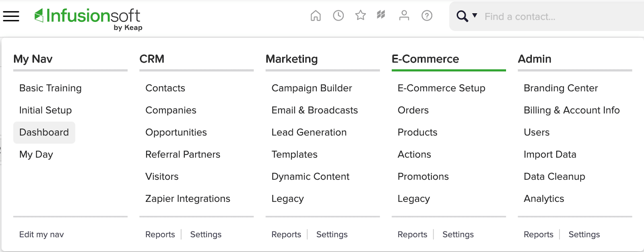Select the Marketing column heading
This screenshot has width=644, height=252.
click(x=292, y=59)
